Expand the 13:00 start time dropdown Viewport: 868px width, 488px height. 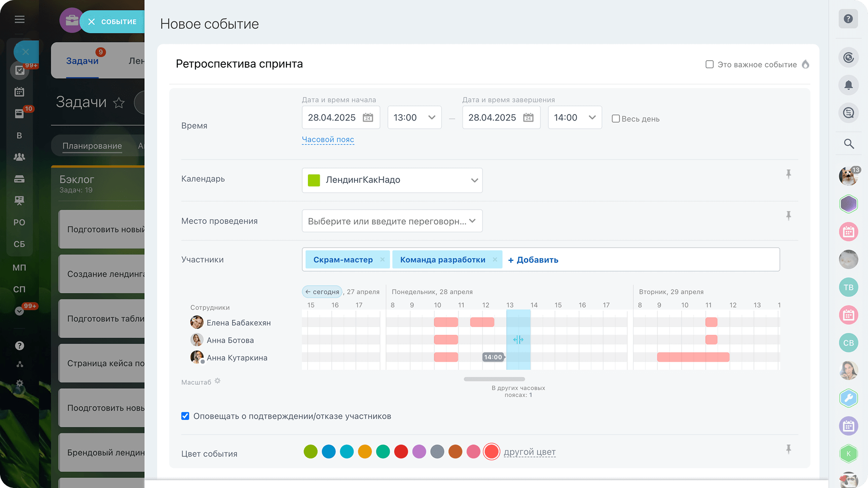click(x=414, y=117)
